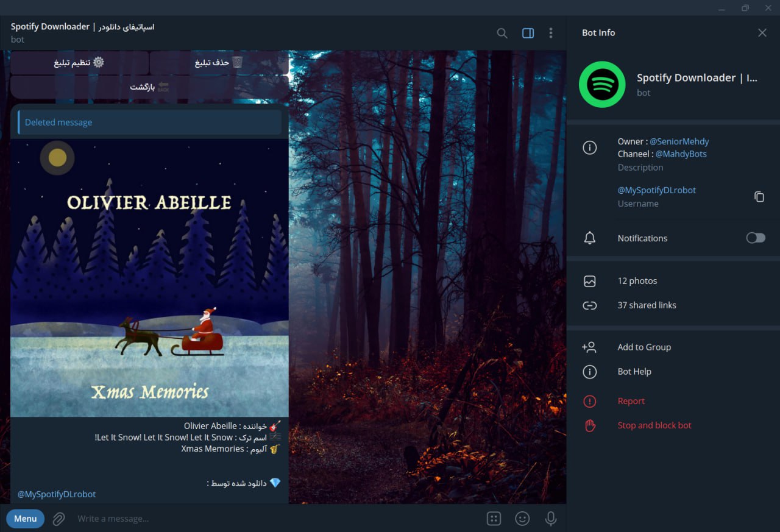Click the chat title Spotify Downloader header

point(83,27)
